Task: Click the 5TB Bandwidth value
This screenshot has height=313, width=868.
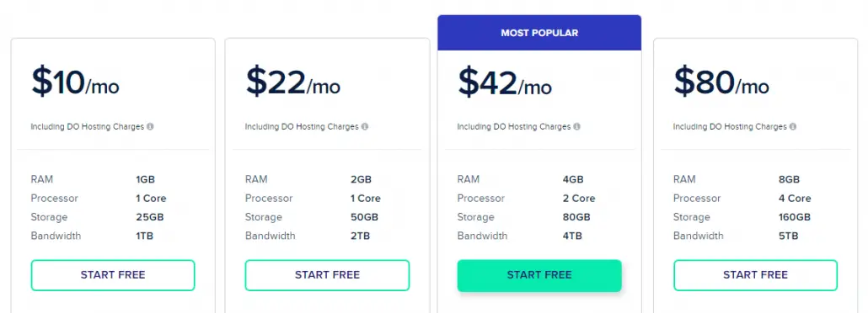Action: (x=788, y=236)
